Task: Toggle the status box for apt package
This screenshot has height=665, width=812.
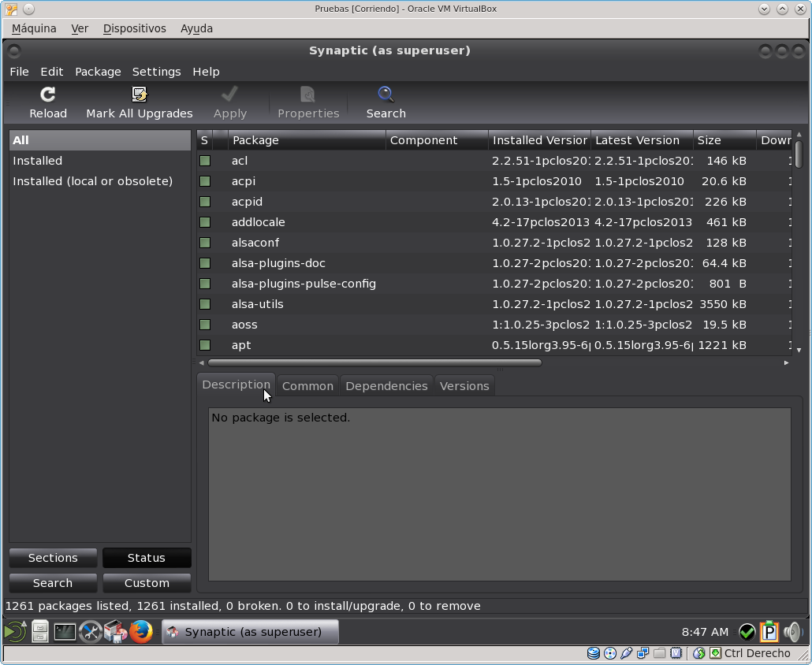Action: 205,345
